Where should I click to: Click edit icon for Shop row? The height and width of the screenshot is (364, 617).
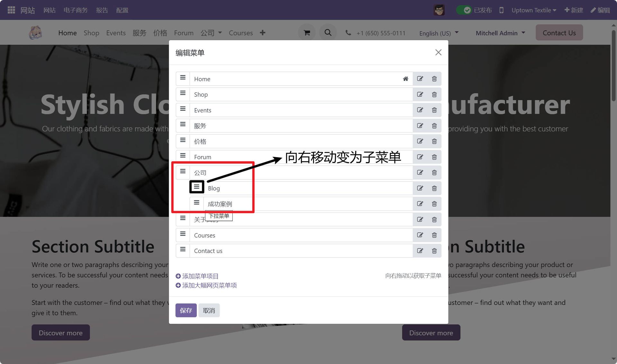tap(420, 94)
